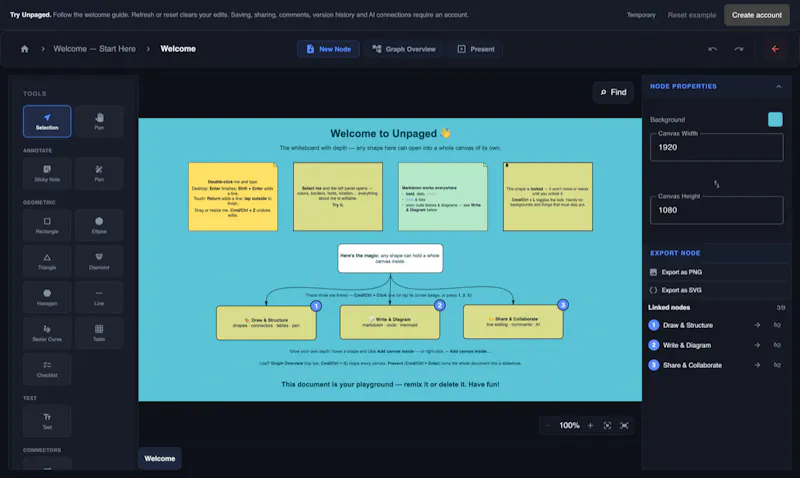800x478 pixels.
Task: Zoom out with the minus icon
Action: [548, 425]
